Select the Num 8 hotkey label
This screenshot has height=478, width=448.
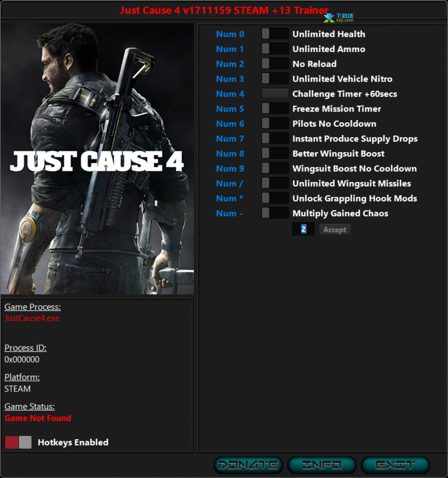click(230, 153)
